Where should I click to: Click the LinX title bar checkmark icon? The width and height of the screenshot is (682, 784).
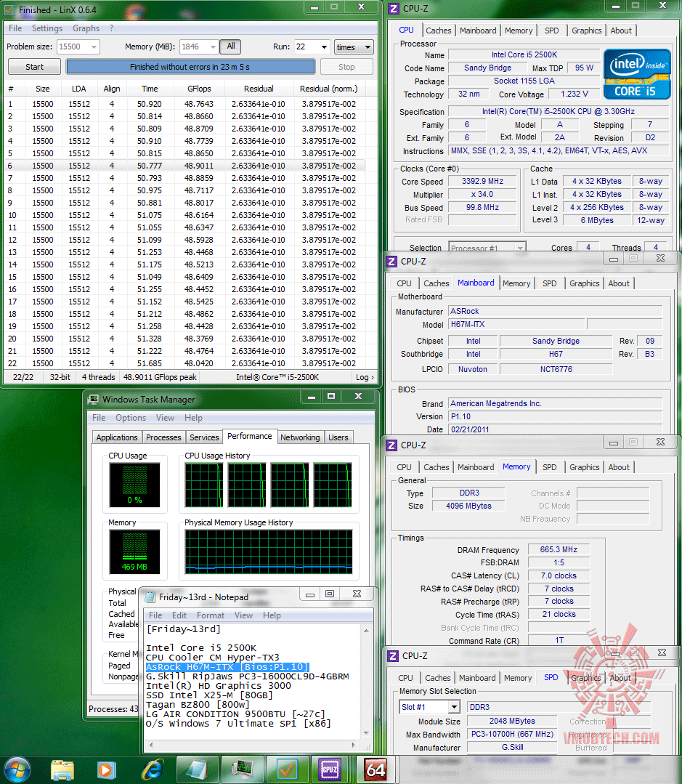click(9, 10)
